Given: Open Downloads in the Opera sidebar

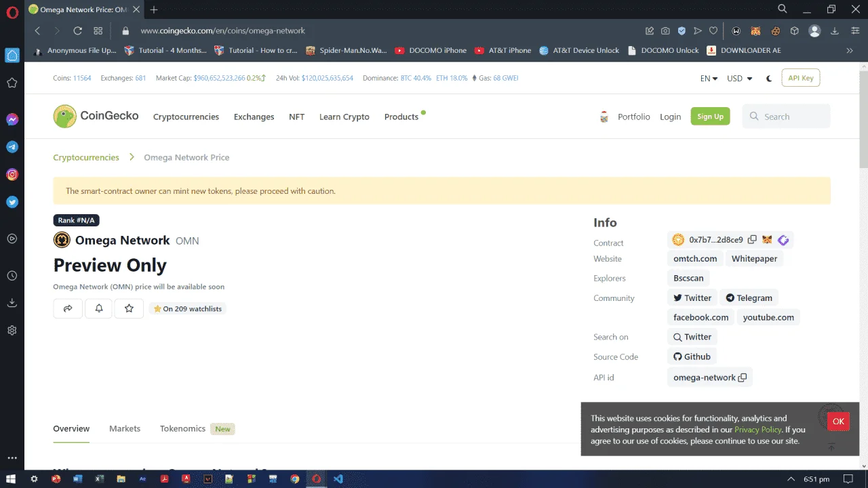Looking at the screenshot, I should (12, 303).
